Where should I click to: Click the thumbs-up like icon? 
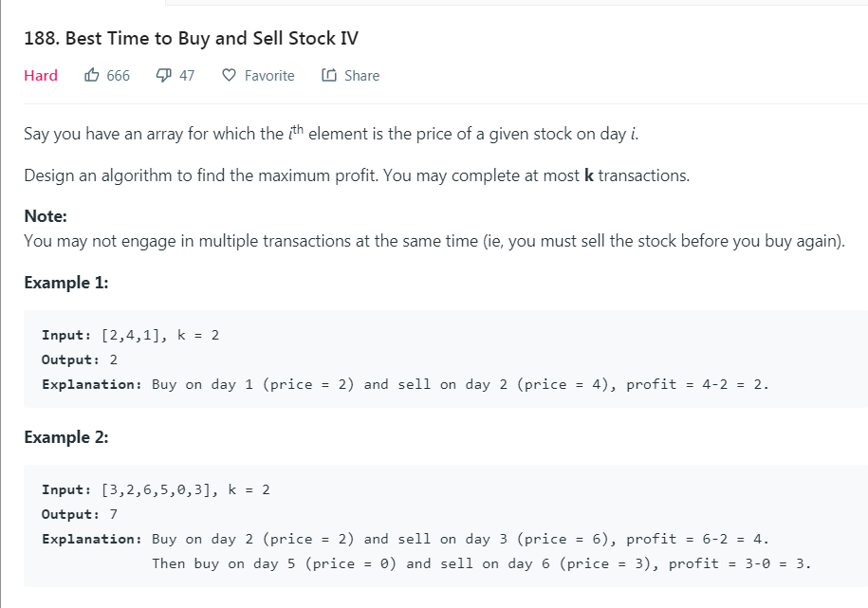click(92, 75)
